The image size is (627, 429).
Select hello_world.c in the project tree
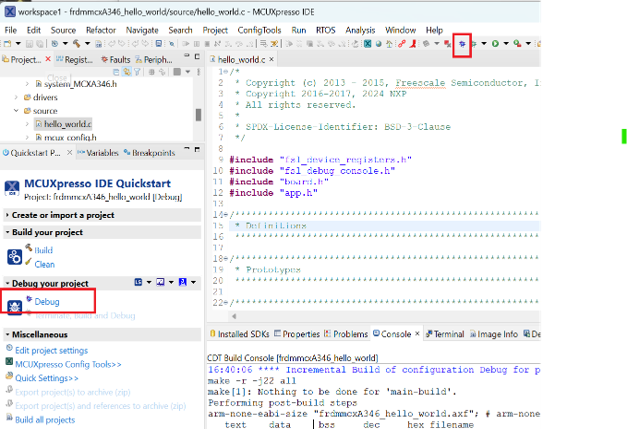67,124
